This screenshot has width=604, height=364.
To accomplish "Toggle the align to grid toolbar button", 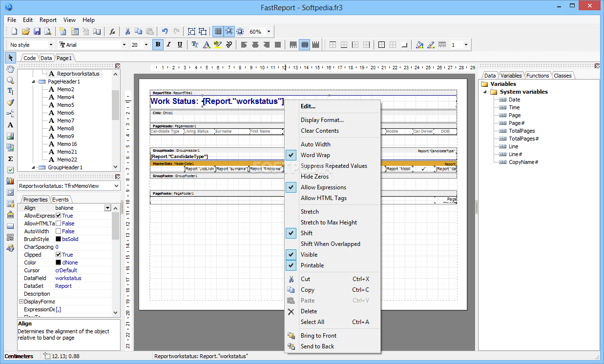I will [229, 32].
